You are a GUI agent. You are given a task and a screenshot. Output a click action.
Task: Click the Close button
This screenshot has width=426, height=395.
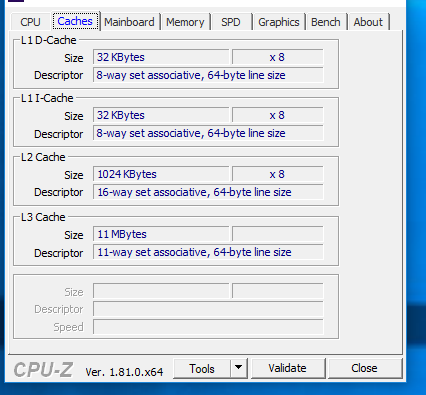tap(364, 368)
